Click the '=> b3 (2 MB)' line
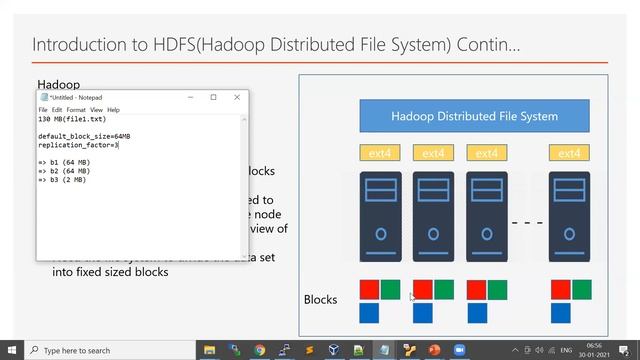Screen dimensions: 640x360 (62, 180)
